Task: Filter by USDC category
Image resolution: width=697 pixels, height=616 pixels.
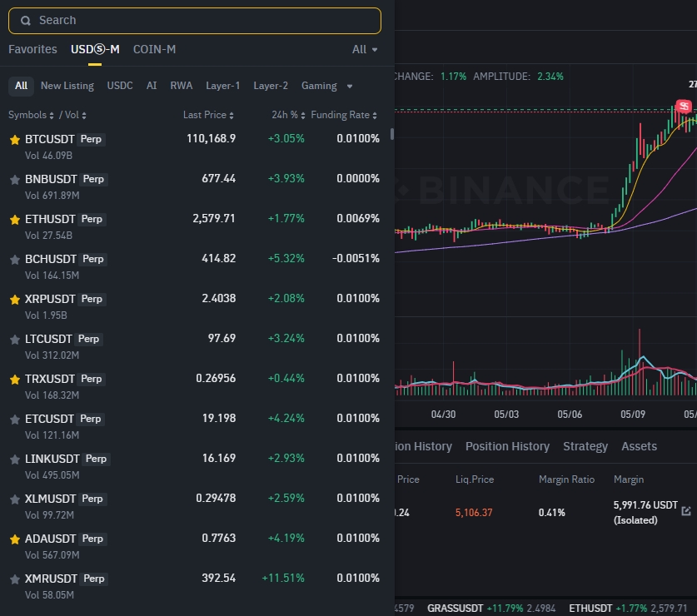Action: pos(120,86)
